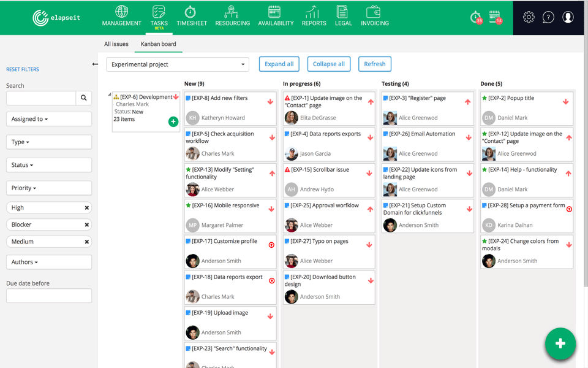Click blocker icon on EXP-28 Setup a payment form
This screenshot has height=368, width=588.
click(569, 209)
